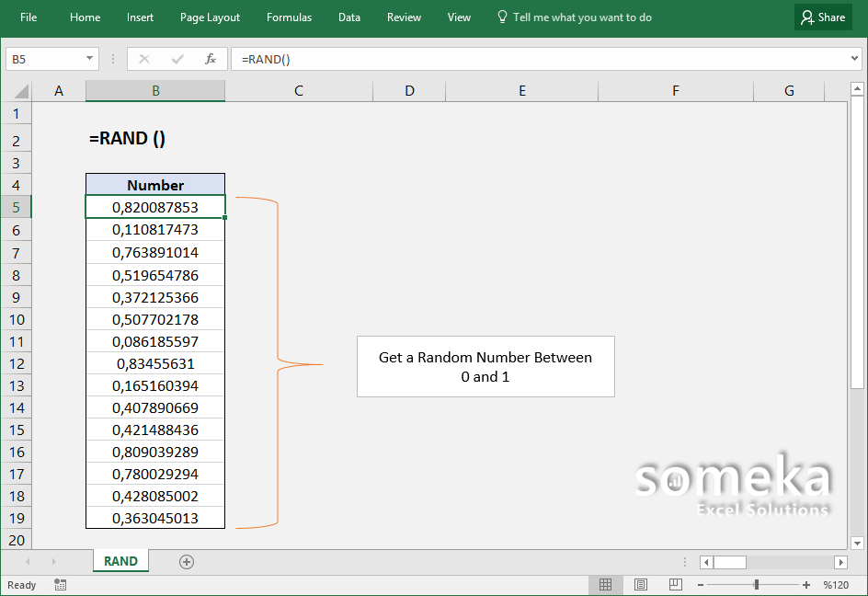
Task: Expand the formula bar with its dropdown chevron
Action: pyautogui.click(x=853, y=59)
